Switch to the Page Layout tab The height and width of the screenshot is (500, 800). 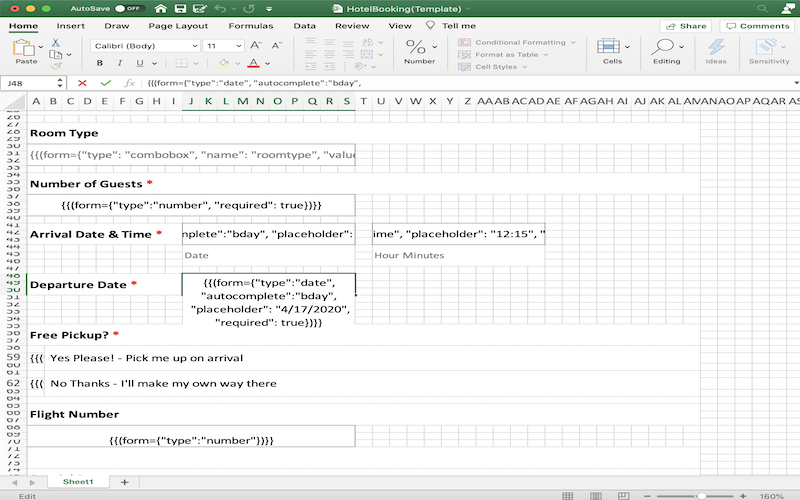(178, 25)
